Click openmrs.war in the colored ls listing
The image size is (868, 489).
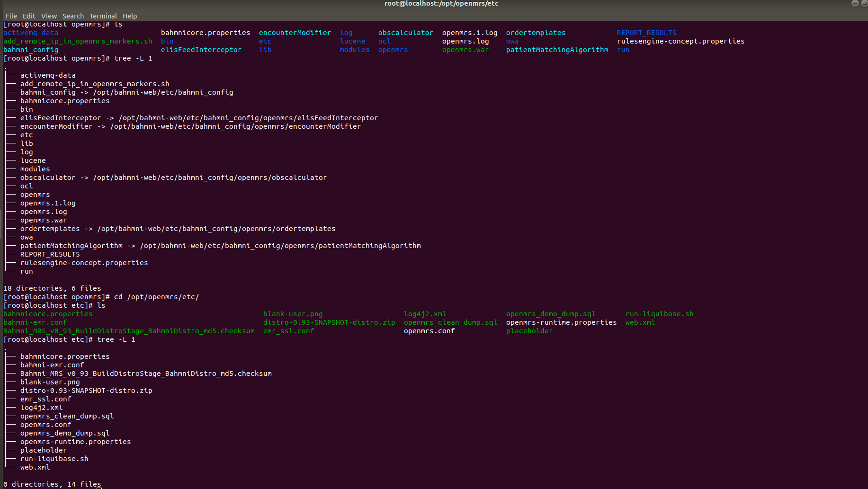[x=465, y=50]
